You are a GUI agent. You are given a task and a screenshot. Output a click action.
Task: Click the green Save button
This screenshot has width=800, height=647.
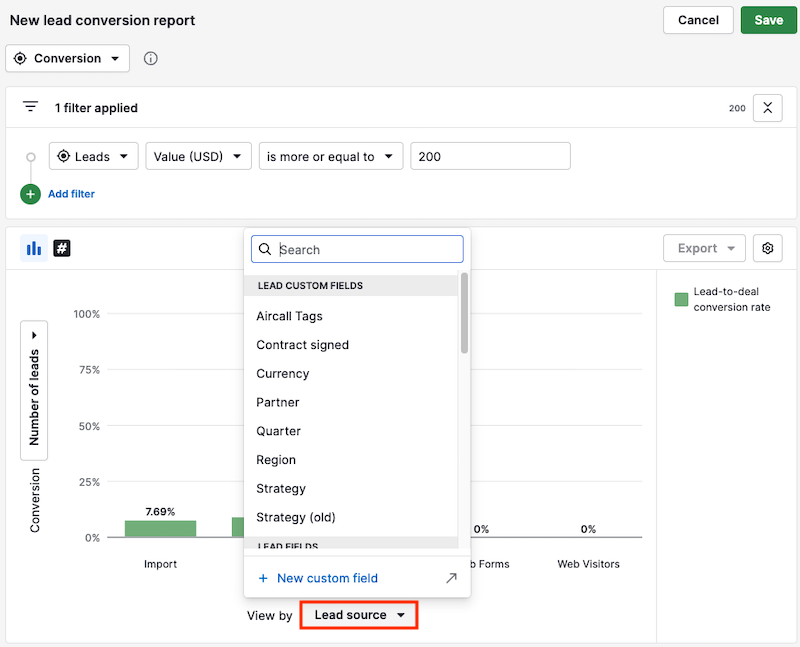[768, 20]
